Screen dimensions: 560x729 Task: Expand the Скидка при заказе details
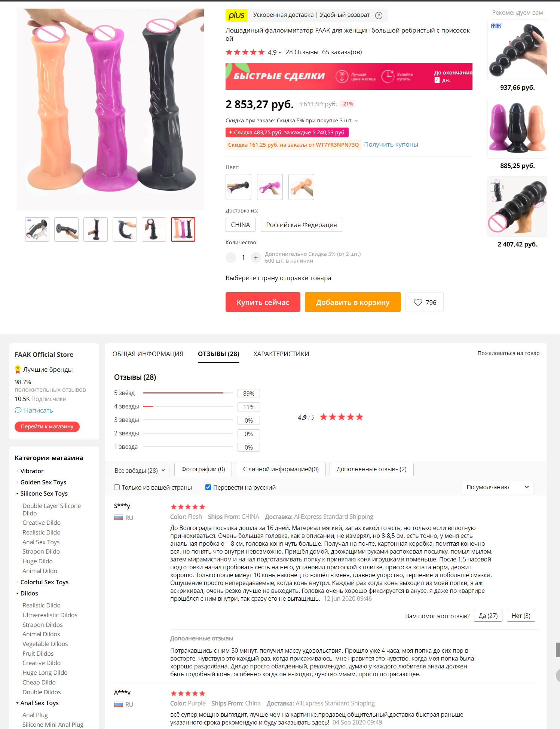(356, 120)
